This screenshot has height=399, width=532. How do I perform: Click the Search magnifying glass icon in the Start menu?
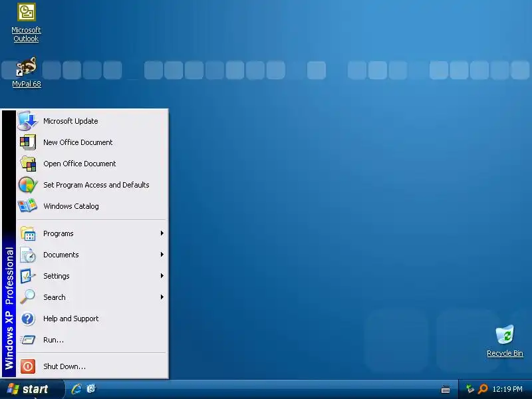[27, 297]
